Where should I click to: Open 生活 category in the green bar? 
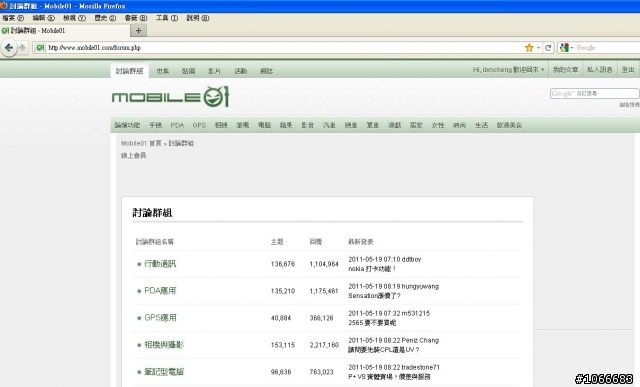click(x=481, y=125)
